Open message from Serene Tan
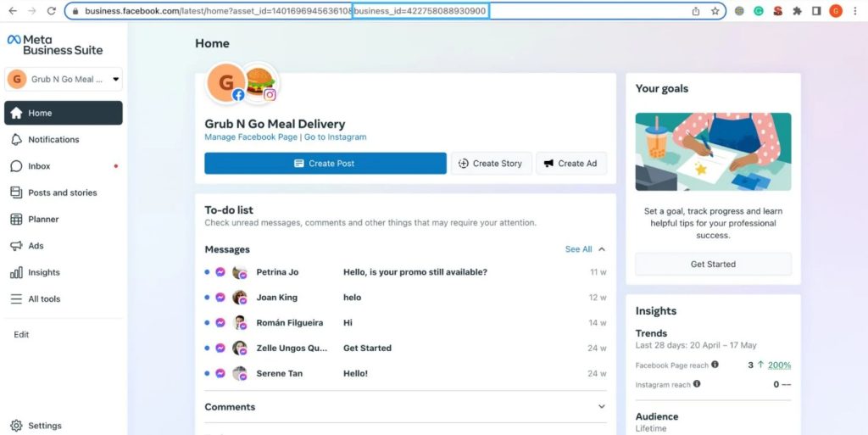 pyautogui.click(x=405, y=374)
